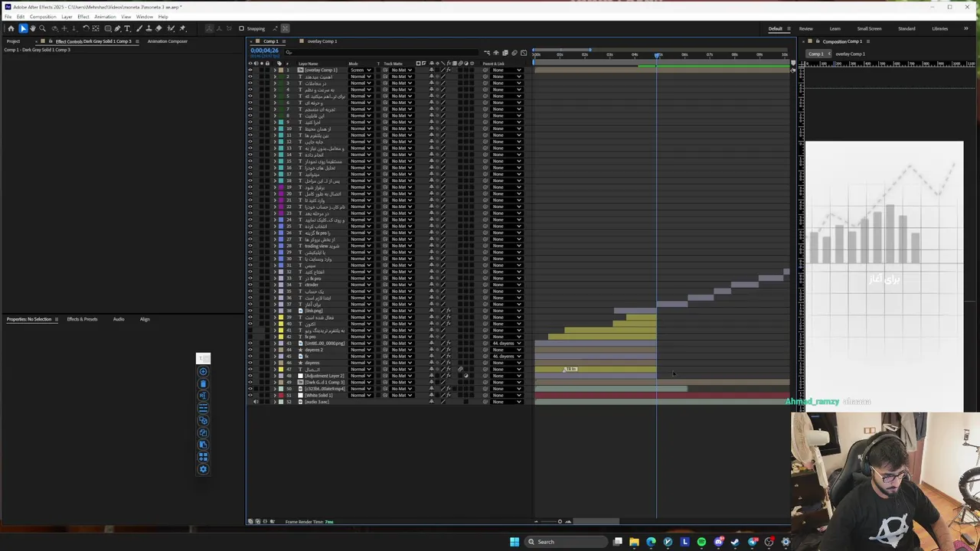The height and width of the screenshot is (551, 980).
Task: Open the Effects & Presets panel tab
Action: coord(82,319)
